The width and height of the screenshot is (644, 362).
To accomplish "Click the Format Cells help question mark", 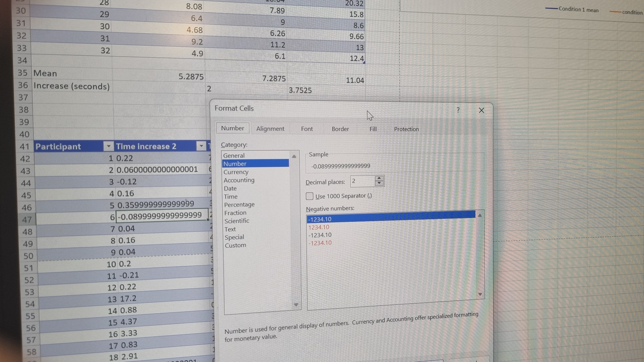I will tap(458, 110).
